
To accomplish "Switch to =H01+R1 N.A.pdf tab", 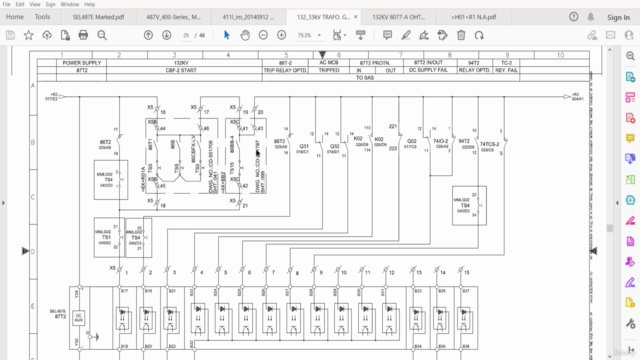I will tap(473, 17).
